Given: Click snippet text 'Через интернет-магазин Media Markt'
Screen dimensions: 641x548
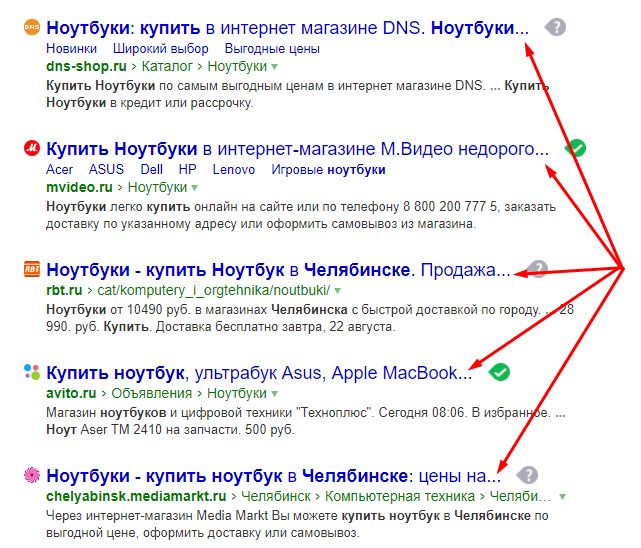Looking at the screenshot, I should point(157,516).
